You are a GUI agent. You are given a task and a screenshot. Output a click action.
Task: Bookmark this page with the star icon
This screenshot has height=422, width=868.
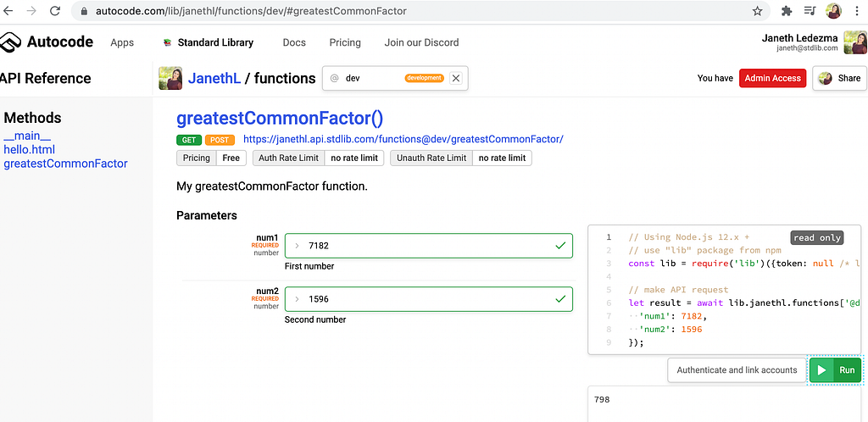pyautogui.click(x=757, y=10)
